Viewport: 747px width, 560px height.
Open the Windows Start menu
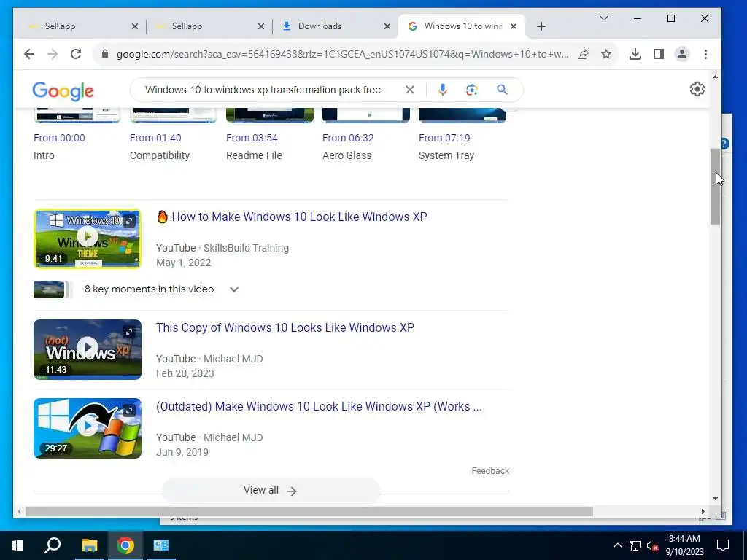pyautogui.click(x=18, y=545)
